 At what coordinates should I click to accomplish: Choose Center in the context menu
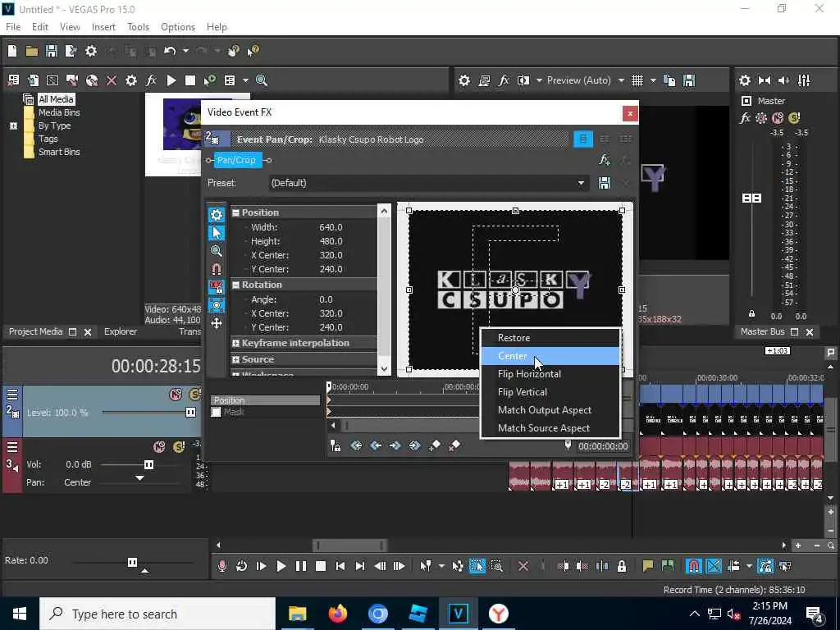(550, 356)
